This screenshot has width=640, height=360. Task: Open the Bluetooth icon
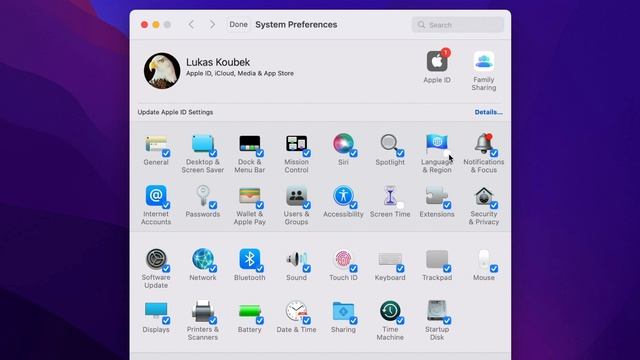(x=249, y=259)
